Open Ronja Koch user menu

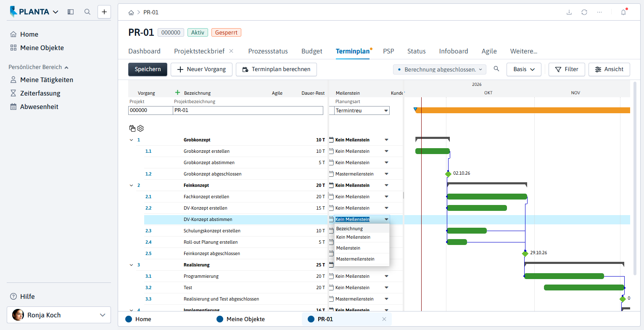point(59,315)
